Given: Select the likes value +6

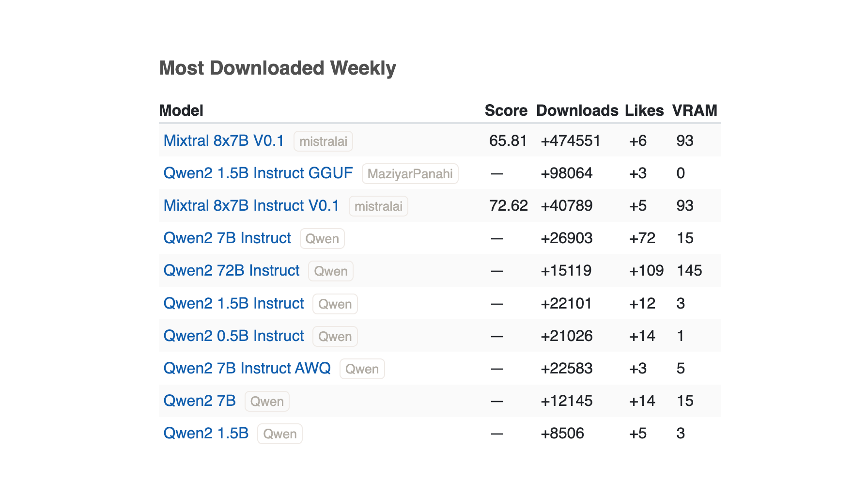Looking at the screenshot, I should (638, 140).
